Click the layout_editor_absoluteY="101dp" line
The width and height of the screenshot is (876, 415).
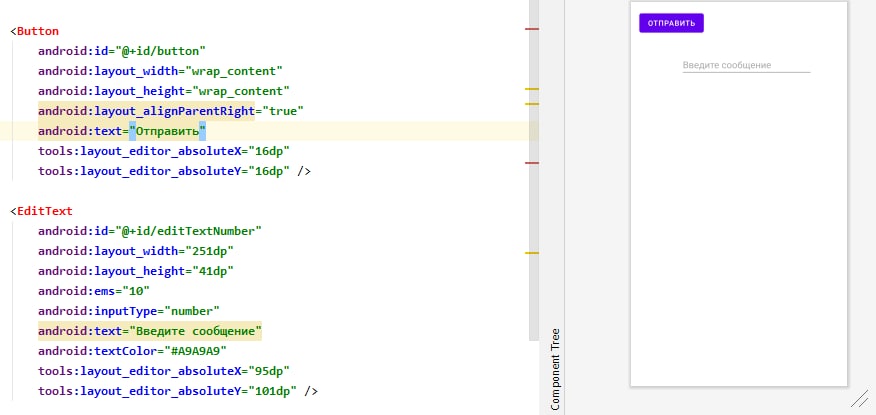[178, 391]
